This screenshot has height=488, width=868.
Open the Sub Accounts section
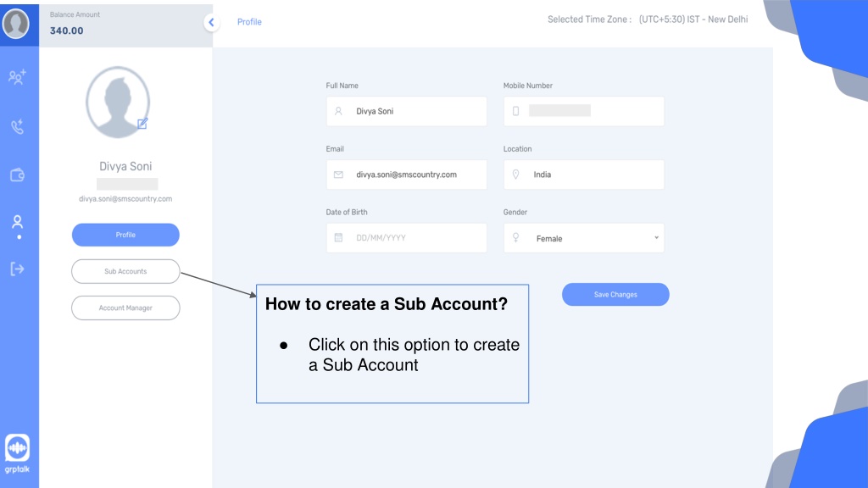(x=125, y=271)
